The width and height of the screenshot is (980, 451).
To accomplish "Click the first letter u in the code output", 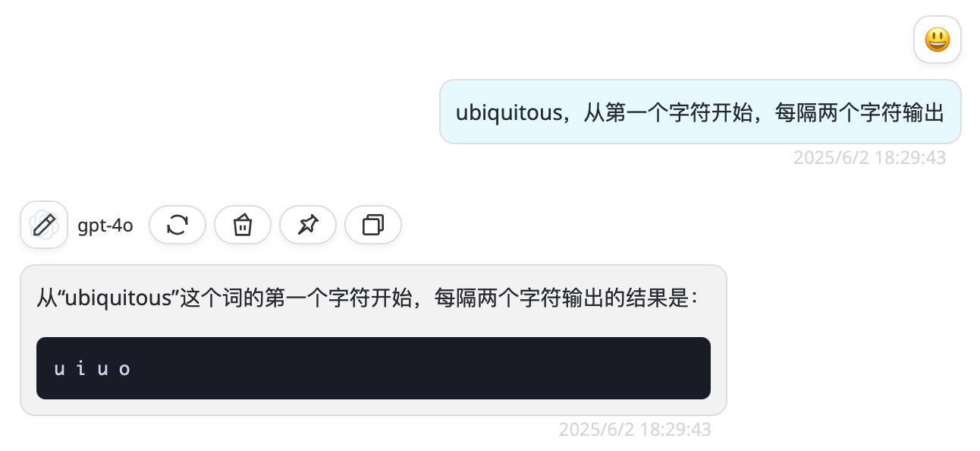I will point(59,370).
